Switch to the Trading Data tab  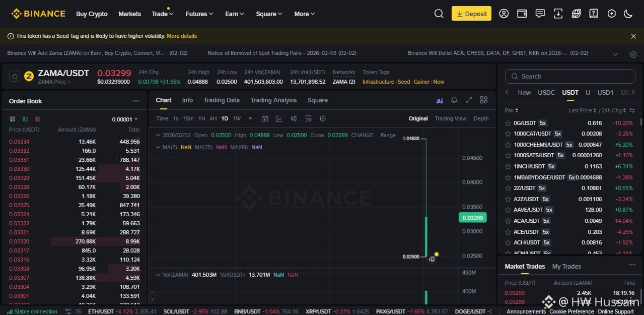[x=222, y=100]
